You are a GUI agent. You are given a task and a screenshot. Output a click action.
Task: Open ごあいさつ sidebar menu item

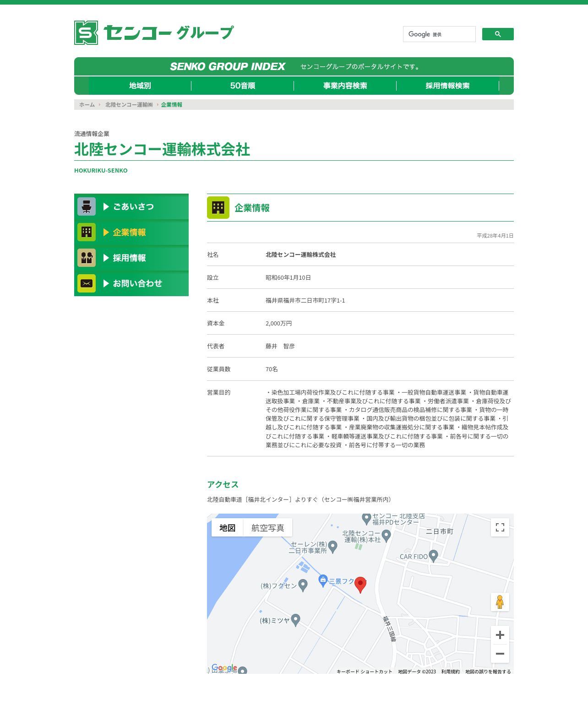coord(131,206)
